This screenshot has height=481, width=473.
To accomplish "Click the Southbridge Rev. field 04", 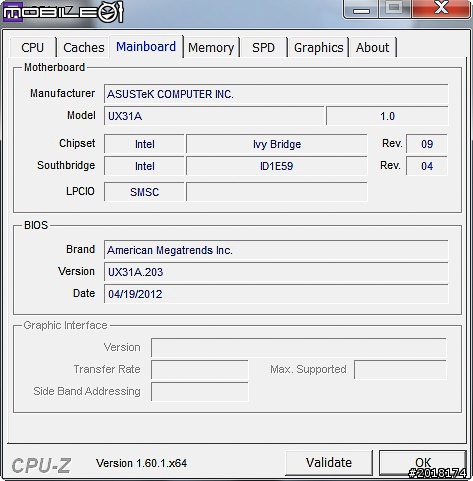I will (x=427, y=166).
